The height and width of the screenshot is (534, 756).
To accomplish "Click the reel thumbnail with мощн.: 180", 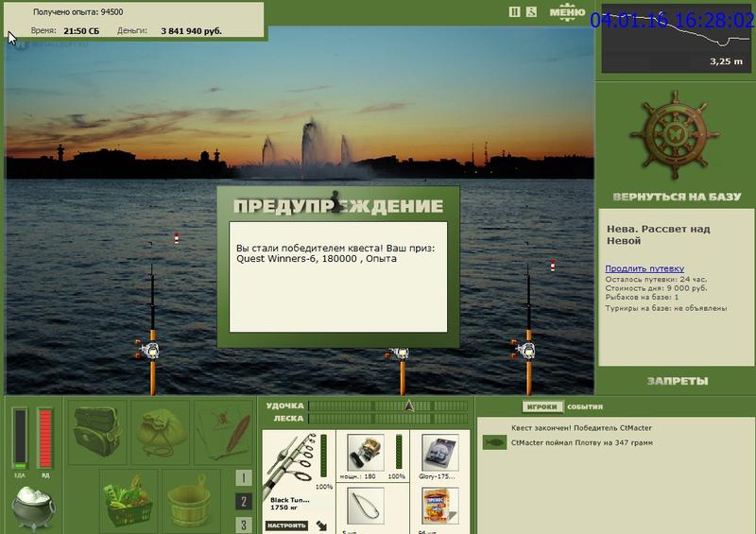I will pos(365,452).
